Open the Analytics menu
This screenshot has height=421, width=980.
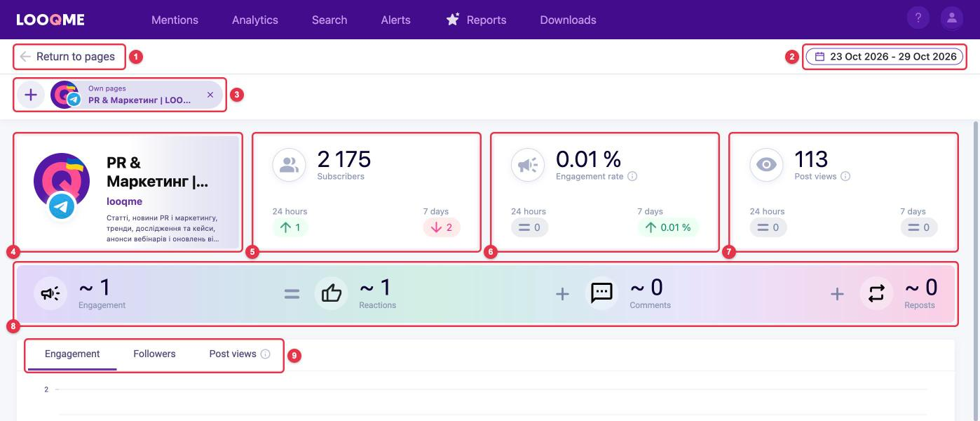255,20
